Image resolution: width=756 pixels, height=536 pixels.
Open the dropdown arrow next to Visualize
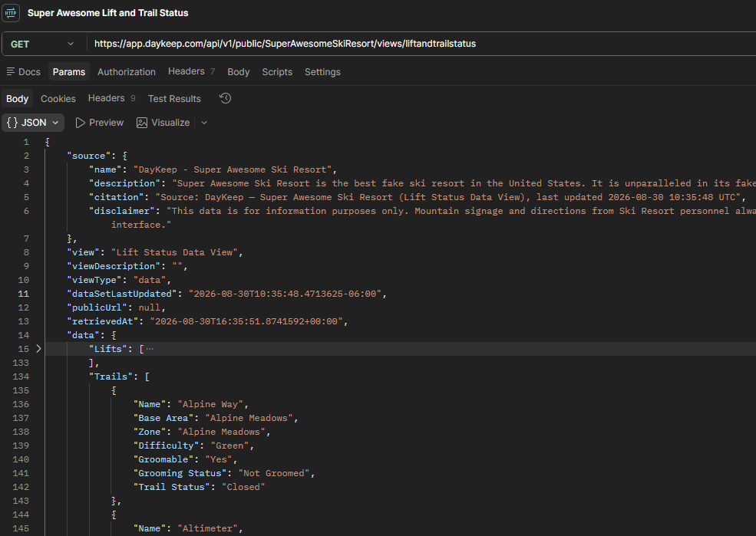[204, 123]
